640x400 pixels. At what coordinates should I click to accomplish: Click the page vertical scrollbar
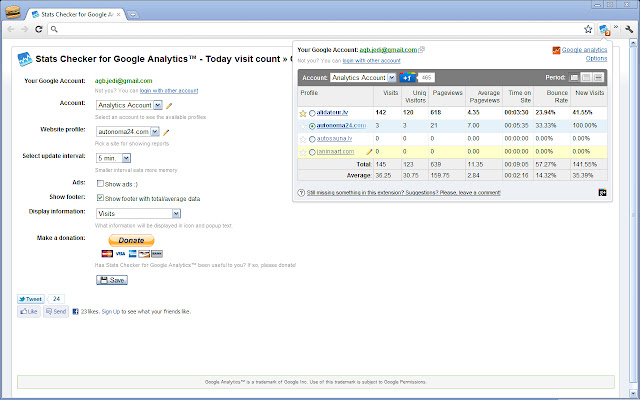633,216
